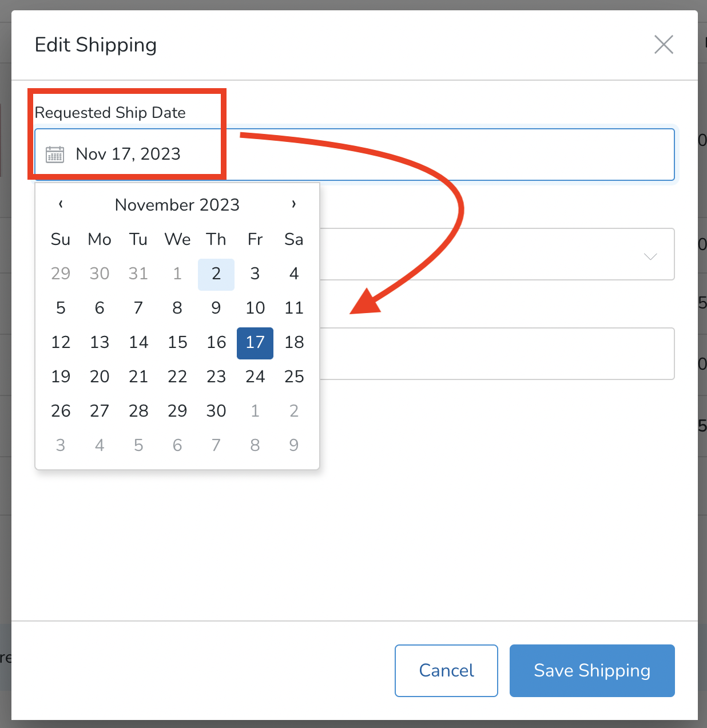Viewport: 707px width, 728px height.
Task: Select November 2 on the calendar
Action: (x=216, y=274)
